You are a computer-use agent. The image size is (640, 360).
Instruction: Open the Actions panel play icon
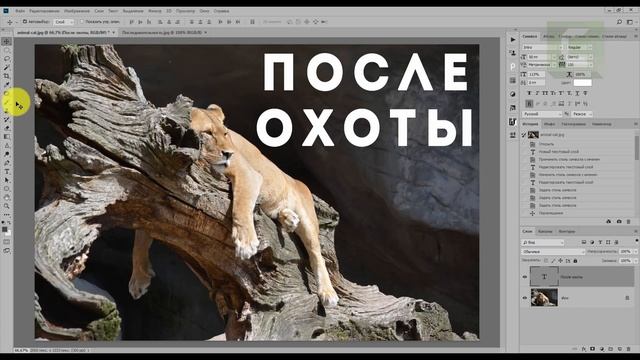pyautogui.click(x=513, y=40)
